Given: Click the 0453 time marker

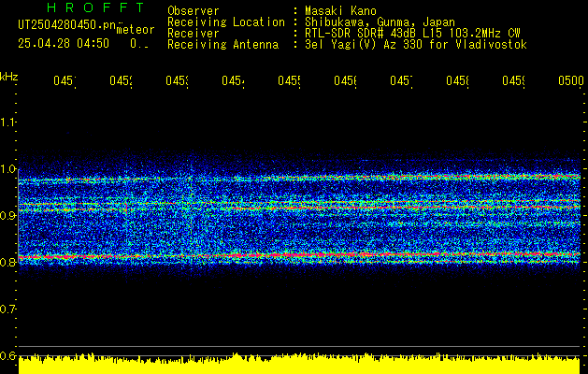Looking at the screenshot, I should point(177,80).
